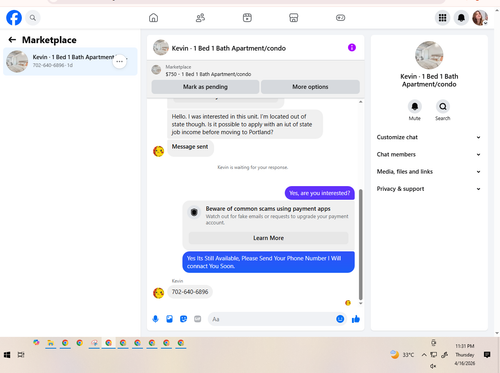
Task: Open the grid menu icon
Action: (442, 18)
